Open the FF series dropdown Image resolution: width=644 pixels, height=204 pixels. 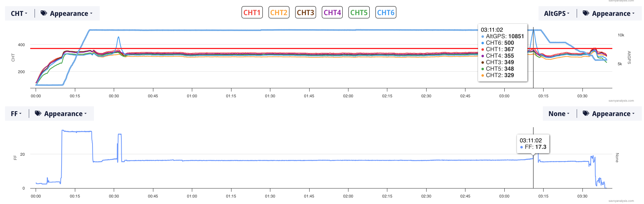click(x=16, y=114)
